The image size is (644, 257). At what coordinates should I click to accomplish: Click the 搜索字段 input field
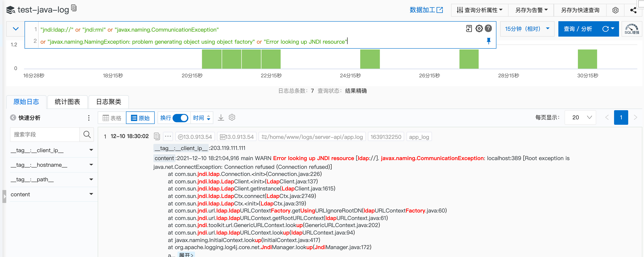click(45, 135)
